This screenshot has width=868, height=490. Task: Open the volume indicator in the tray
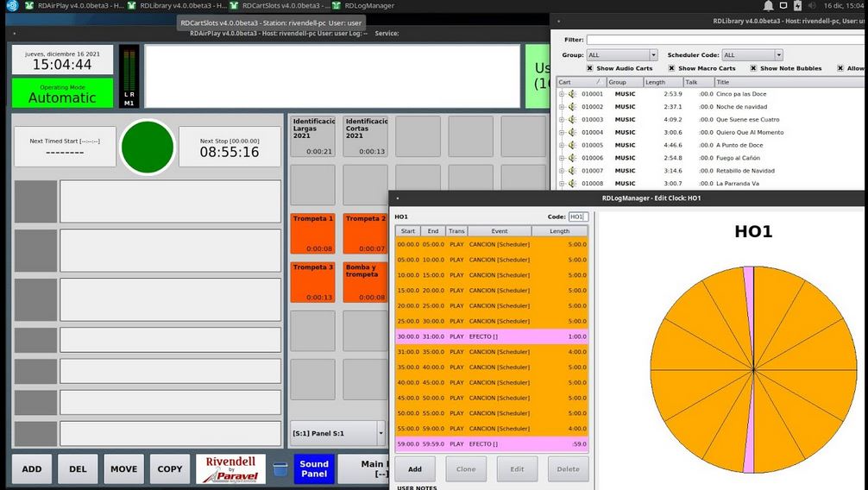tap(812, 5)
